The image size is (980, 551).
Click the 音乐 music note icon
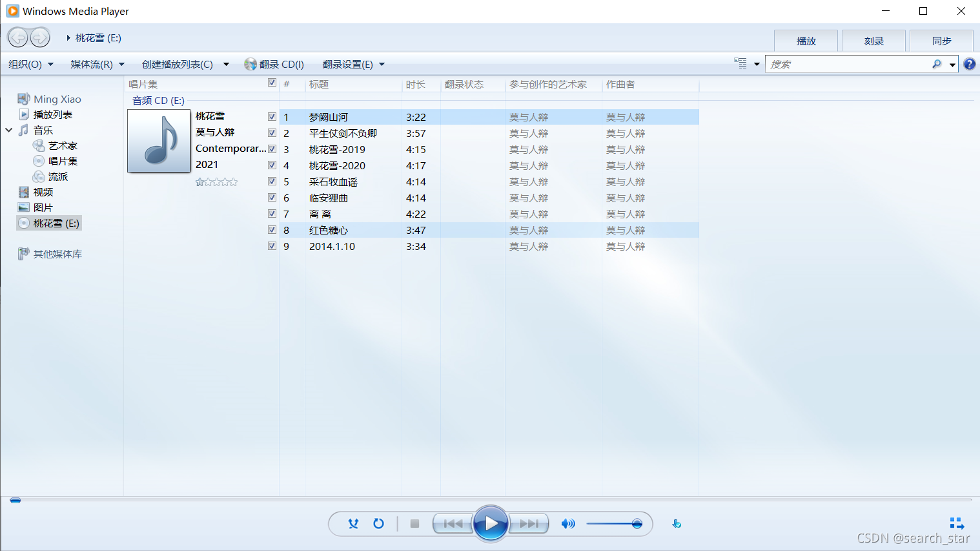[24, 130]
